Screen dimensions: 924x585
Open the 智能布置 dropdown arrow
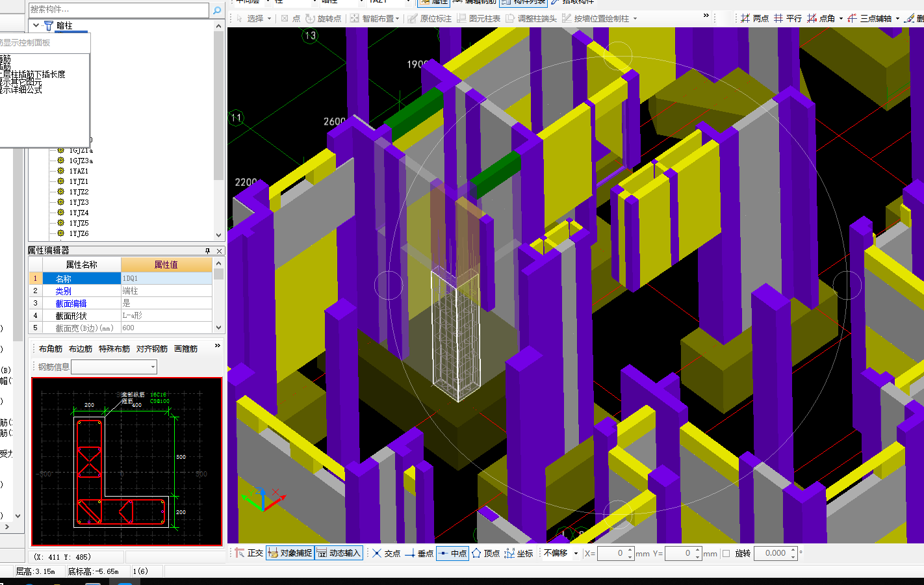pyautogui.click(x=397, y=18)
